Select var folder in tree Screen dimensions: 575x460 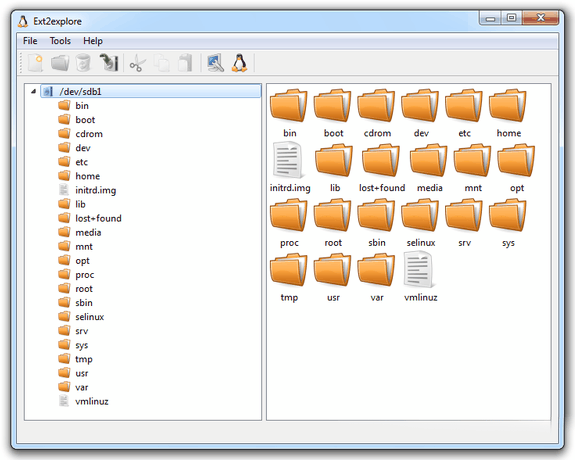coord(73,387)
